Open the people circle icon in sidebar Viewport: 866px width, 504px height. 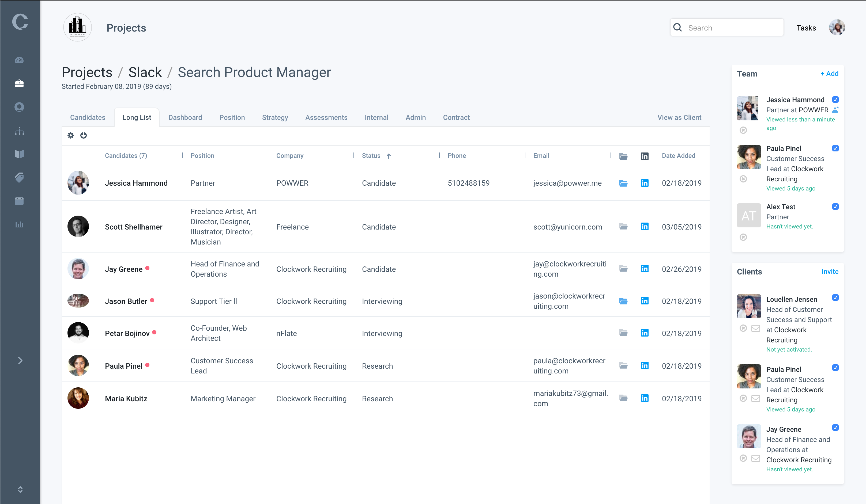19,107
